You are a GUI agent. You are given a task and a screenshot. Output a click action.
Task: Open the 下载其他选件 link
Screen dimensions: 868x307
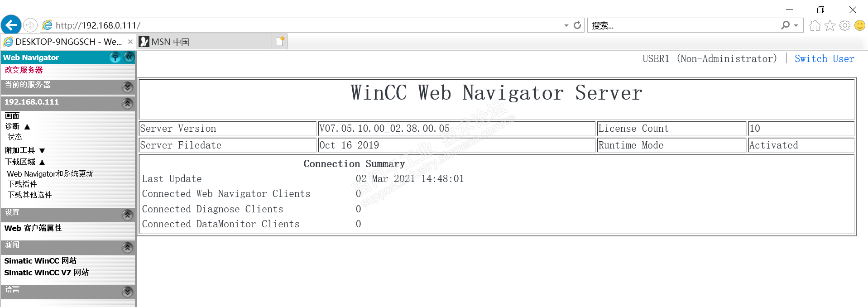pos(29,195)
